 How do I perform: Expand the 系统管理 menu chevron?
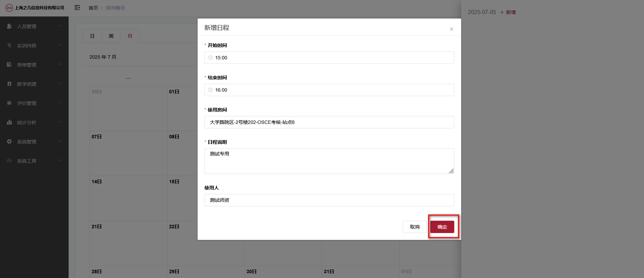(x=60, y=141)
